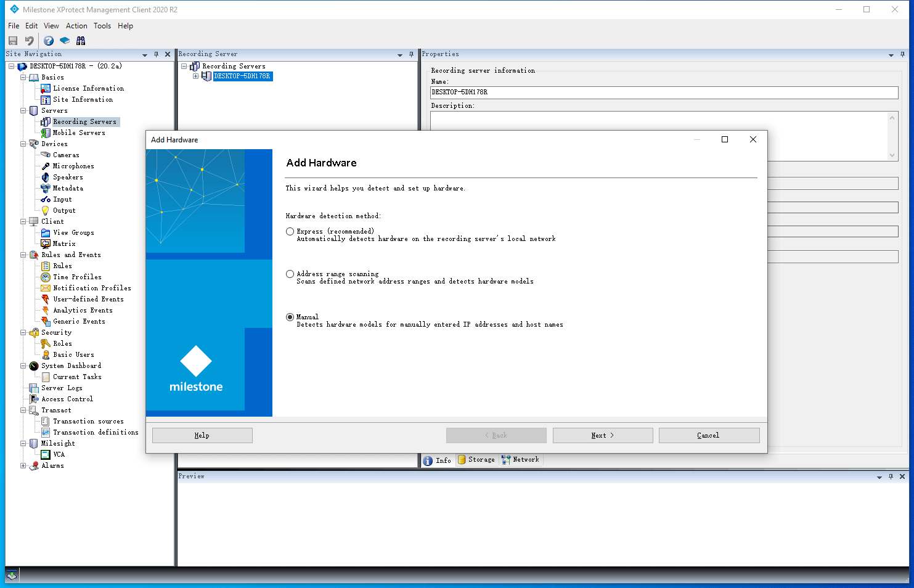Select the Manual detection radio button

click(290, 317)
